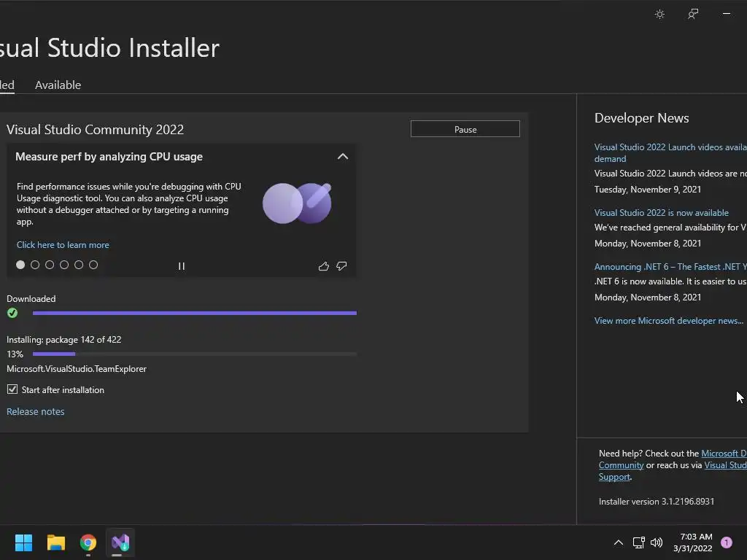Screen dimensions: 747x560
Task: Select the fourth carousel dot
Action: click(x=64, y=265)
